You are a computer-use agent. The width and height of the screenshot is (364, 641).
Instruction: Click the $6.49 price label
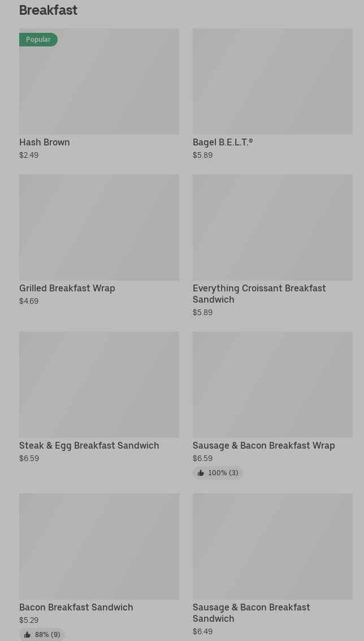click(x=203, y=631)
